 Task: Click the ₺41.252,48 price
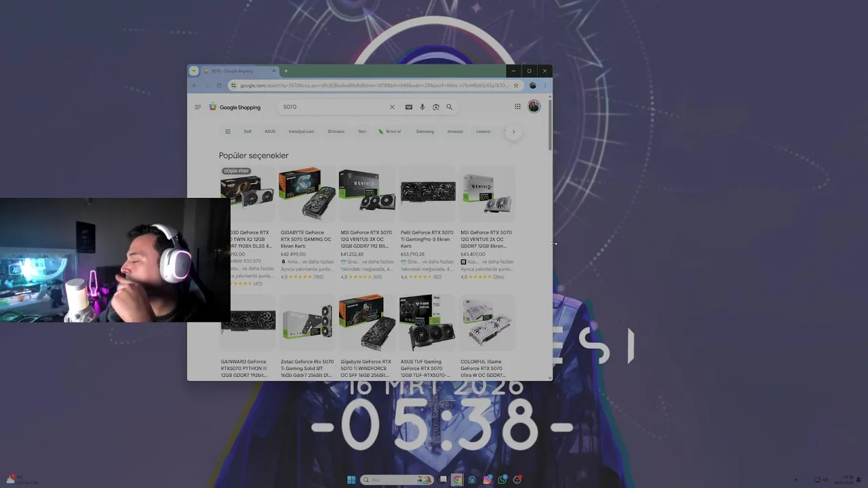tap(352, 254)
